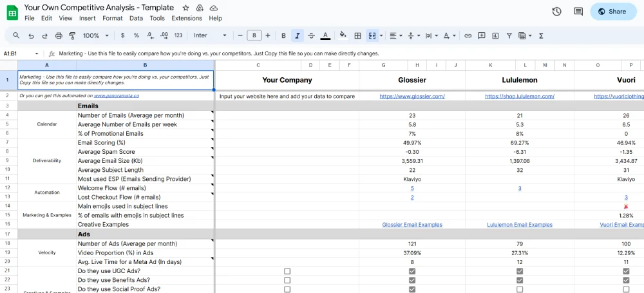The width and height of the screenshot is (644, 293).
Task: Print the spreadsheet with the printer icon
Action: click(x=59, y=36)
